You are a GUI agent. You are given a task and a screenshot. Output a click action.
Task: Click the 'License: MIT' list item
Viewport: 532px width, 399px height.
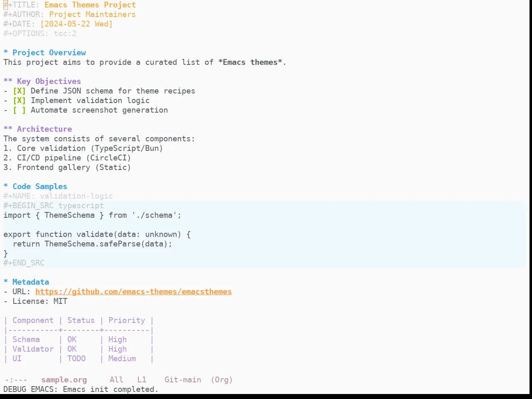35,301
